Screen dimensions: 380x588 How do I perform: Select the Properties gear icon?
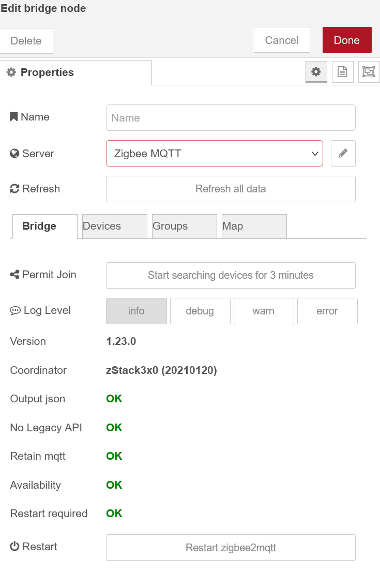(x=316, y=72)
